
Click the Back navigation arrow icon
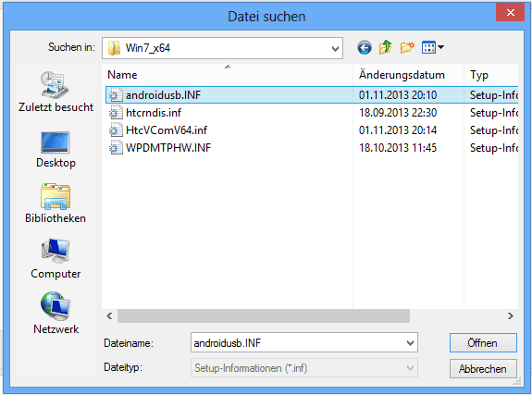pos(365,47)
